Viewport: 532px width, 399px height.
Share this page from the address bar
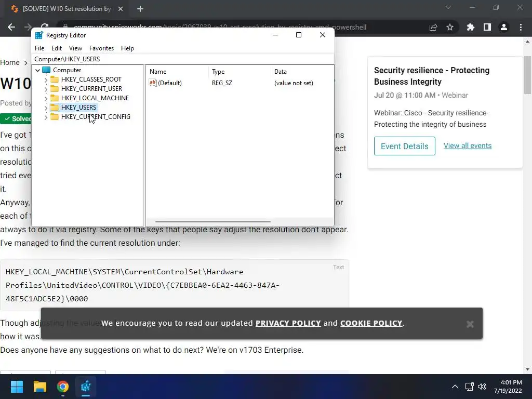(433, 28)
